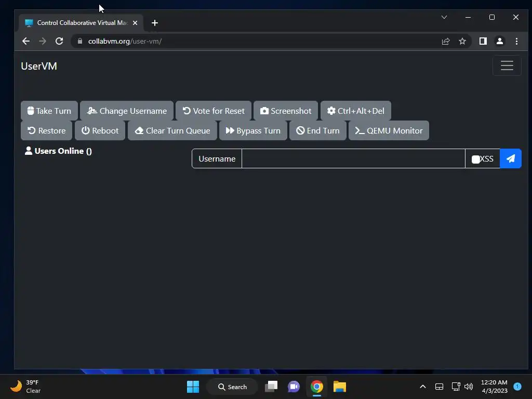The height and width of the screenshot is (399, 532).
Task: Send chat message with paper plane icon
Action: click(x=511, y=158)
